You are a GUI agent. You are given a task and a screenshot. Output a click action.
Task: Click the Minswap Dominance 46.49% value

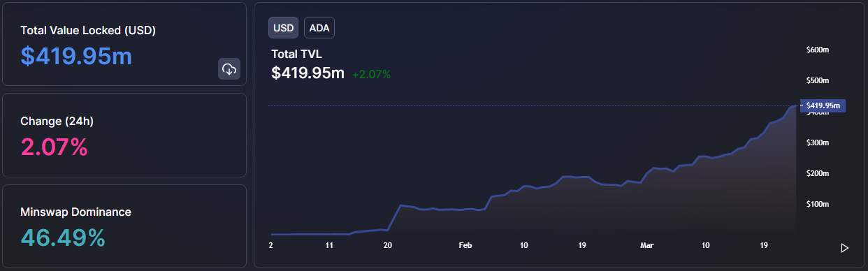coord(63,237)
